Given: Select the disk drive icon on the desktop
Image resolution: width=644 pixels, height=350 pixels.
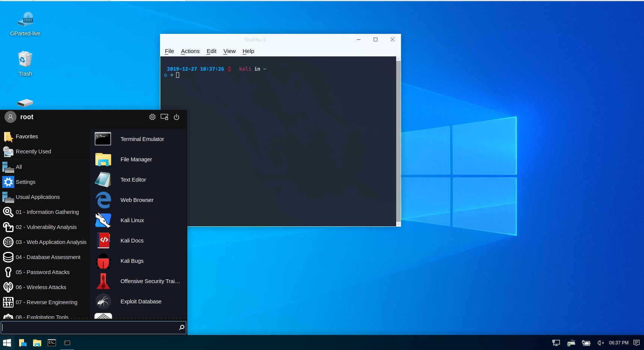Looking at the screenshot, I should point(25,103).
